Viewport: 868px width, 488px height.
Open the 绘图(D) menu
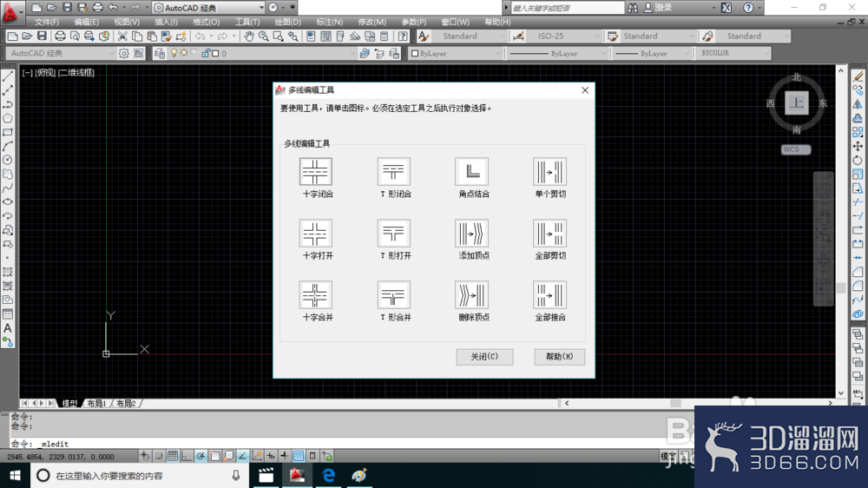288,23
